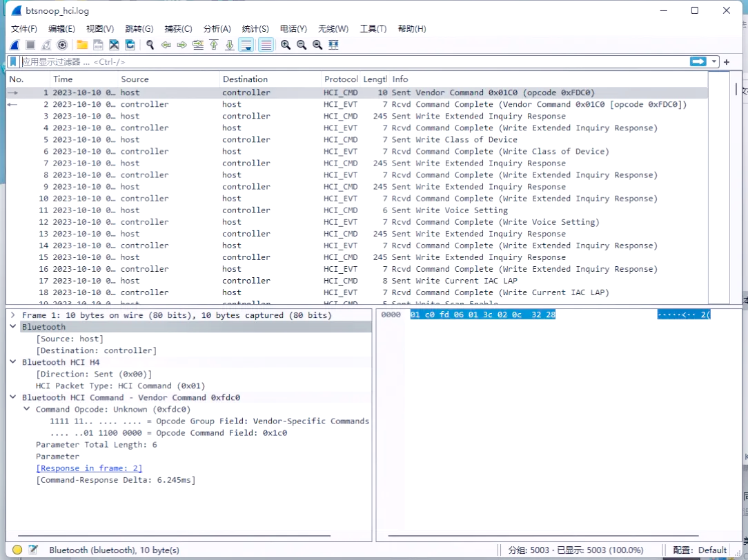This screenshot has height=560, width=748.
Task: Click the zoom in magnifier icon
Action: click(x=286, y=45)
